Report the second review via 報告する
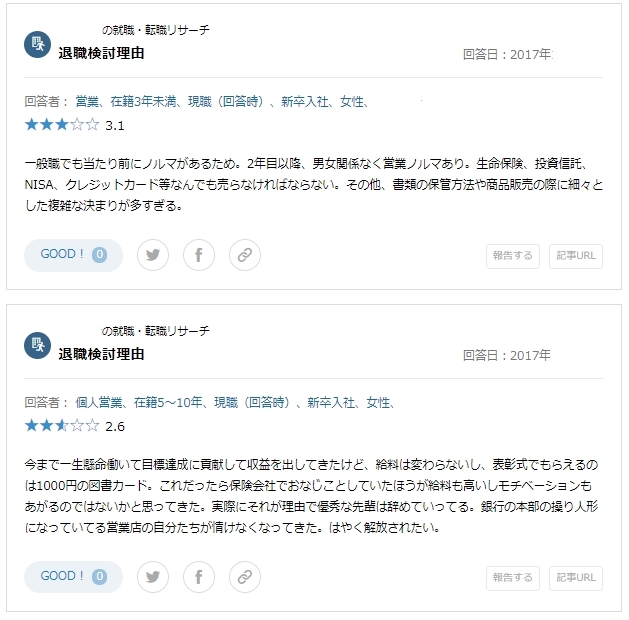Screen dimensions: 629x620 pos(513,578)
